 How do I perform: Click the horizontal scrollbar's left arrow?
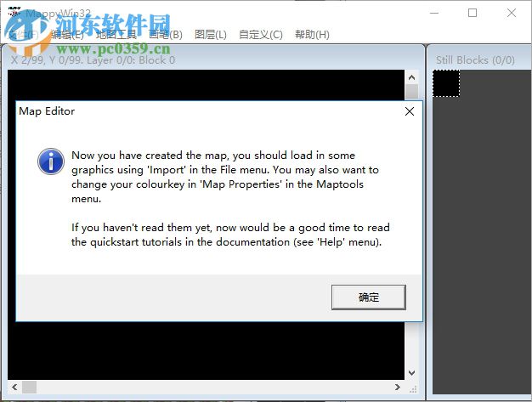pyautogui.click(x=14, y=387)
